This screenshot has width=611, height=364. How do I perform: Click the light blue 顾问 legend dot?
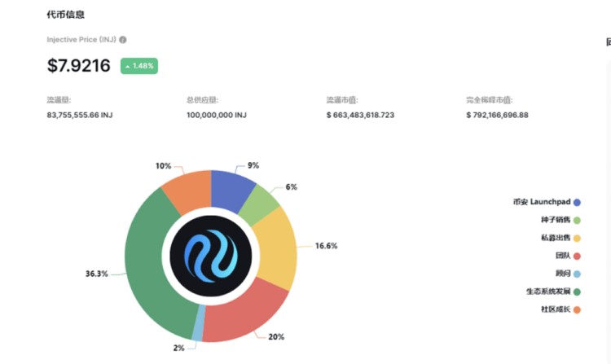click(577, 274)
